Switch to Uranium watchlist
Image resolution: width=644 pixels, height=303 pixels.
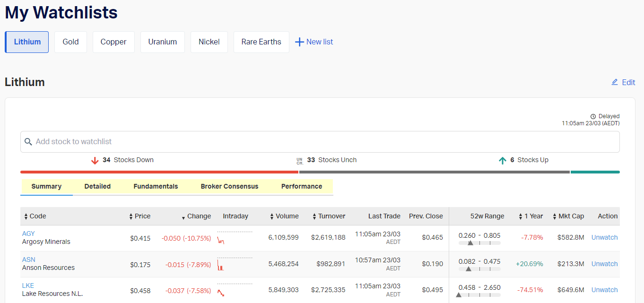[163, 42]
